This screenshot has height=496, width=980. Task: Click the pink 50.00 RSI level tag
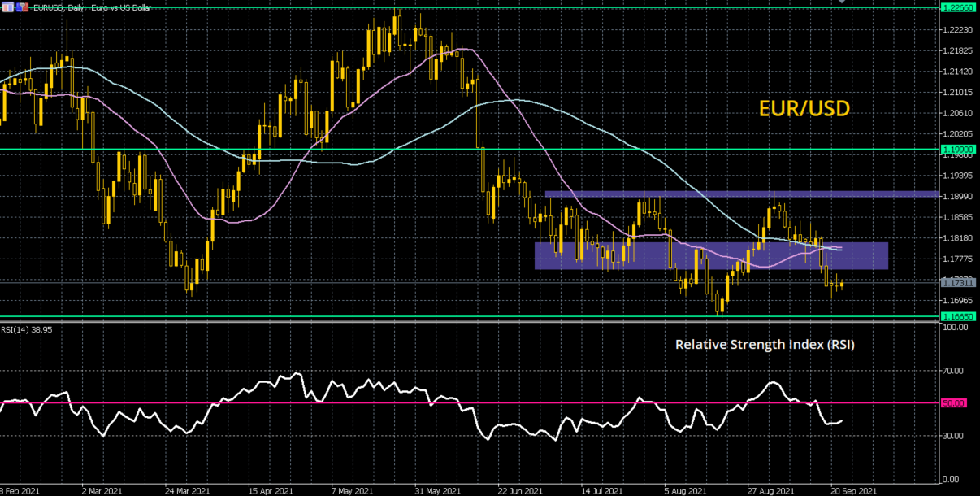(x=953, y=402)
